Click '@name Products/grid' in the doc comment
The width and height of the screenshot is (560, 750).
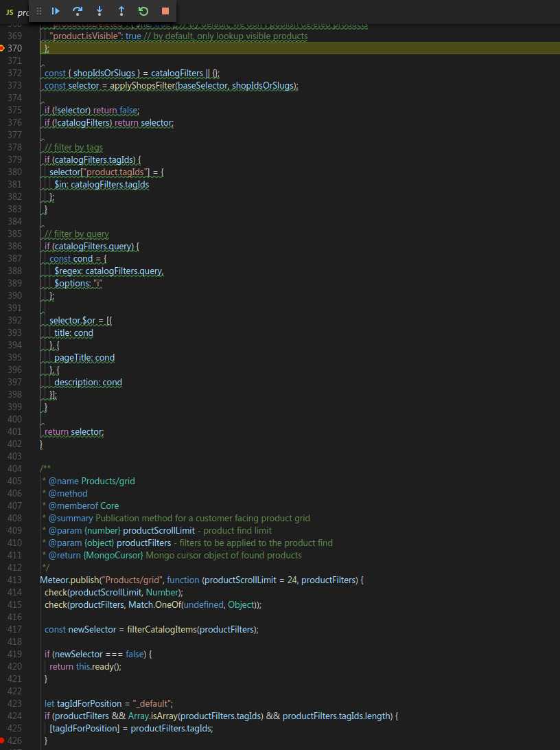[x=92, y=481]
